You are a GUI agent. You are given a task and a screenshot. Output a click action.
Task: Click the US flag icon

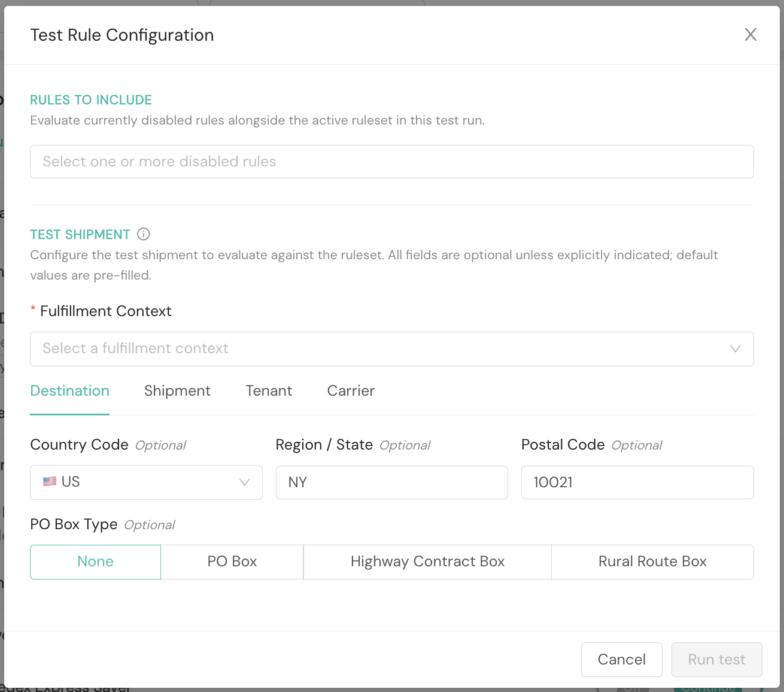tap(50, 481)
